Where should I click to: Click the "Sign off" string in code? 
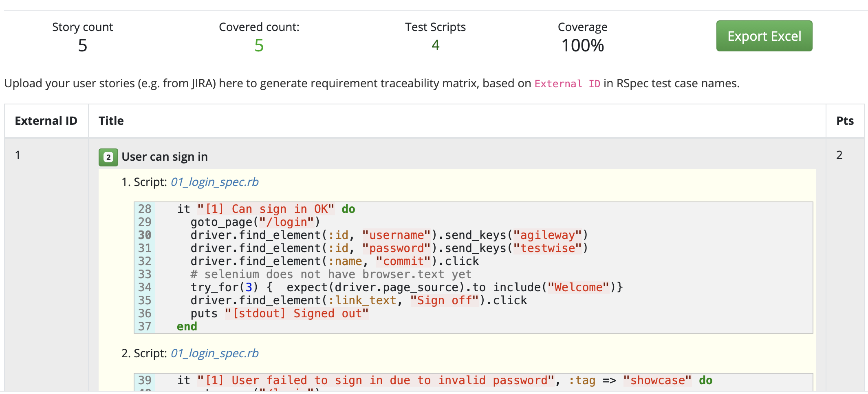point(445,300)
